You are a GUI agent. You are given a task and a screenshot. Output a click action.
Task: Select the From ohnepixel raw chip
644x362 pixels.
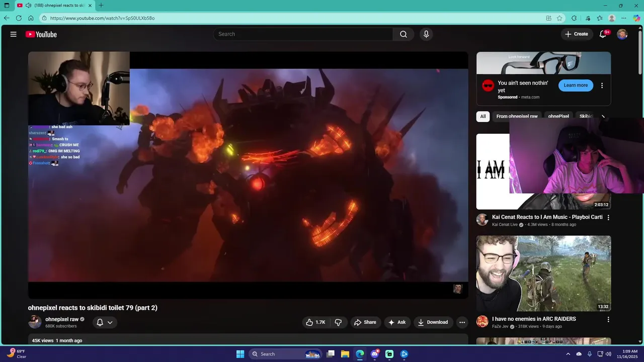517,116
